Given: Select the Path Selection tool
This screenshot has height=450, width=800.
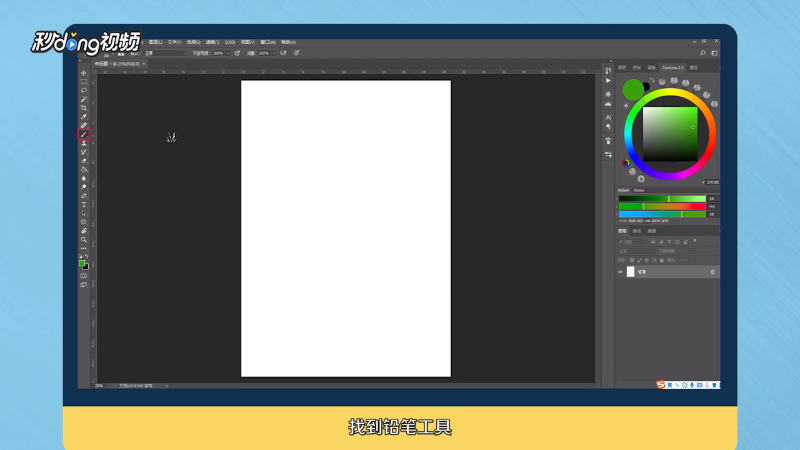Looking at the screenshot, I should pos(84,213).
